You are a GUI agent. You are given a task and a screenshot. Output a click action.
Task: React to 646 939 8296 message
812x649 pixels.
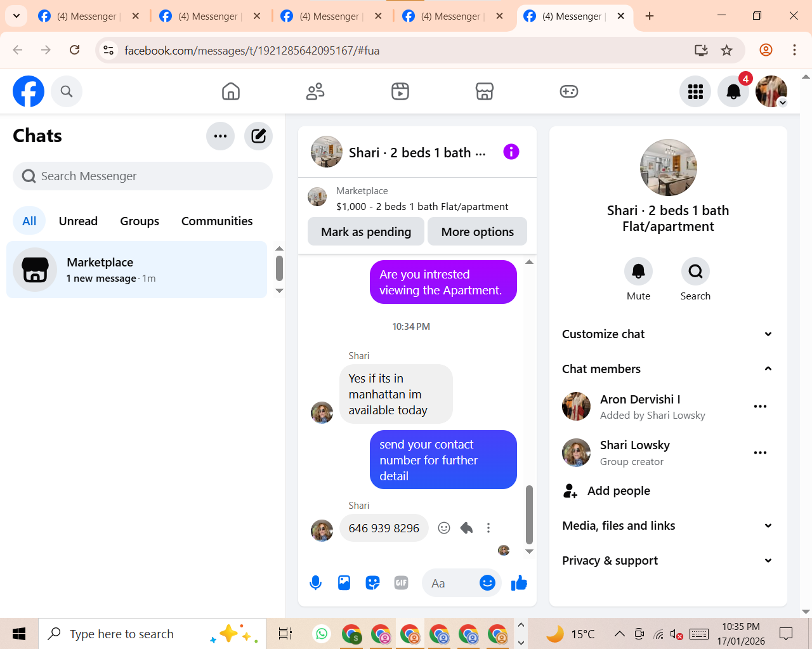pos(444,528)
